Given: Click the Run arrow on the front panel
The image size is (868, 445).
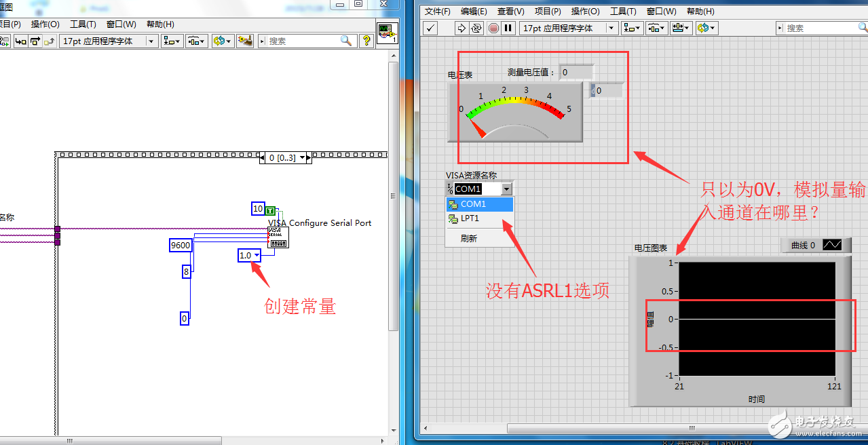Looking at the screenshot, I should pos(461,28).
